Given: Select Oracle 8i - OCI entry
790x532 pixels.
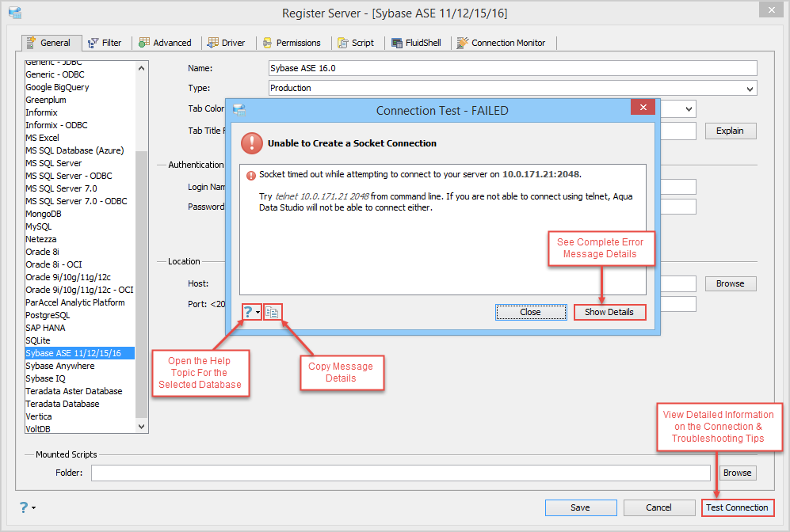Looking at the screenshot, I should [x=54, y=264].
